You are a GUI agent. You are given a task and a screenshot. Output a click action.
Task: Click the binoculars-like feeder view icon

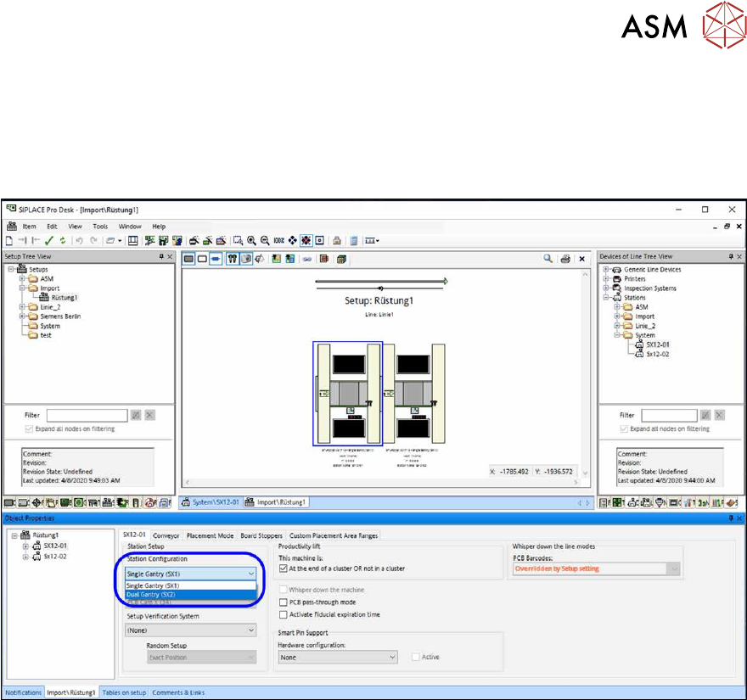point(232,259)
